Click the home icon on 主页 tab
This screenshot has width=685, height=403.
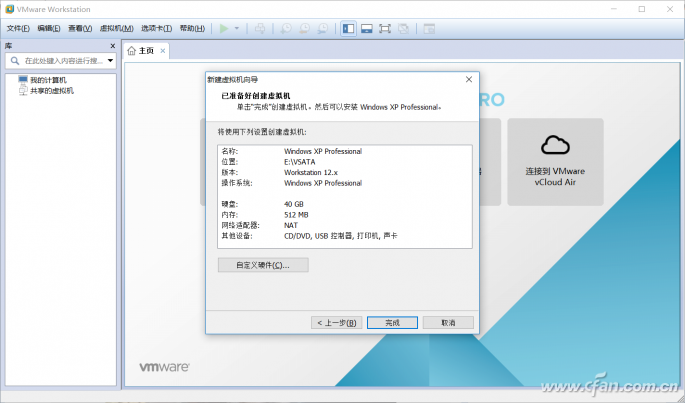[x=131, y=51]
